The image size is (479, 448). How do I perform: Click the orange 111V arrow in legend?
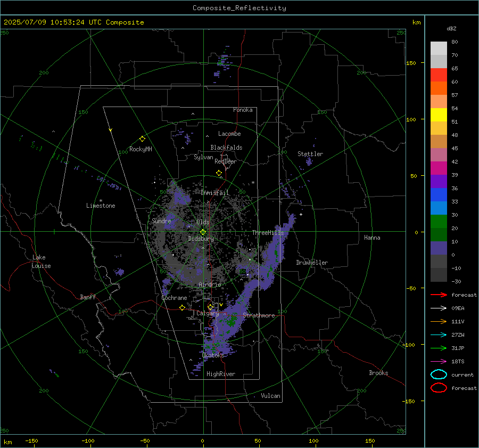pos(439,321)
